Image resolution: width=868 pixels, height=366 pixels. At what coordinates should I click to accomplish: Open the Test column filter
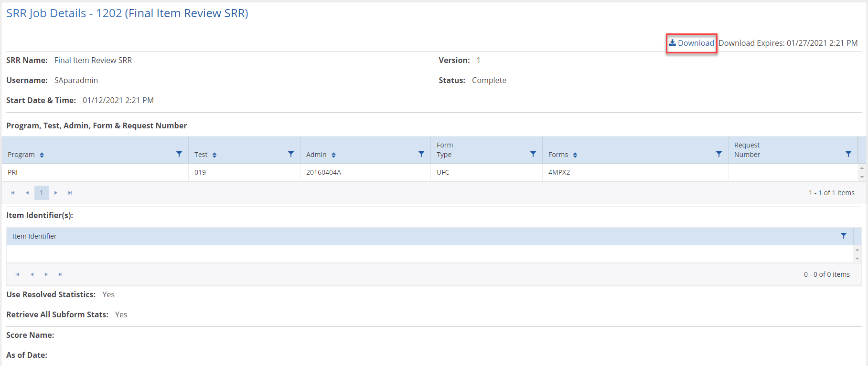pyautogui.click(x=291, y=154)
